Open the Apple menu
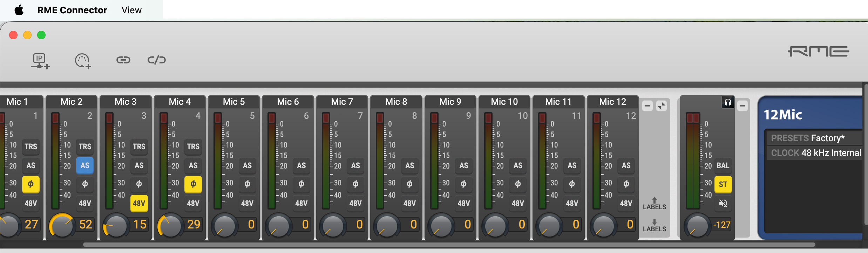Image resolution: width=868 pixels, height=253 pixels. (x=19, y=10)
